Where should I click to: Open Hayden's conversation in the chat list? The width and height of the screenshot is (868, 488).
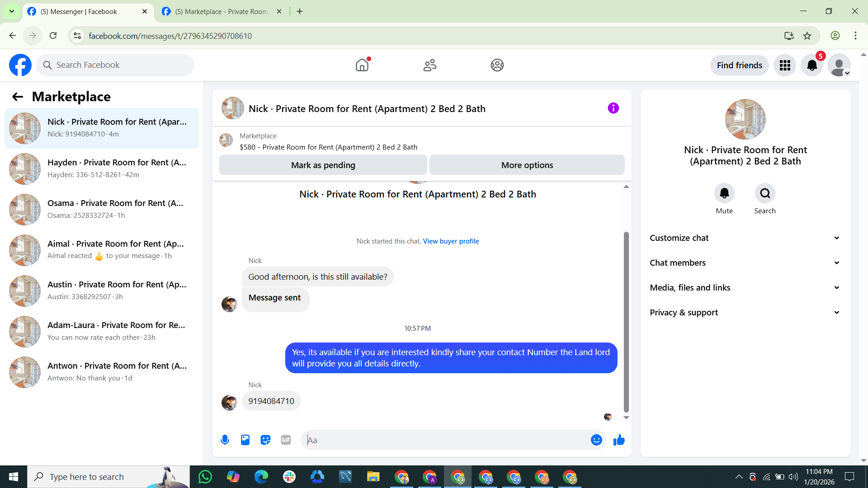(102, 169)
